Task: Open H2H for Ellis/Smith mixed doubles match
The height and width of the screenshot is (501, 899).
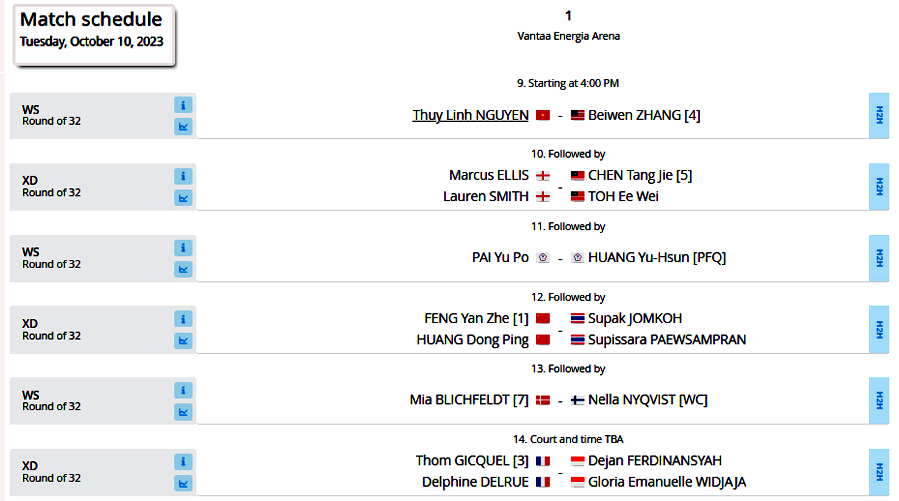Action: [x=879, y=186]
